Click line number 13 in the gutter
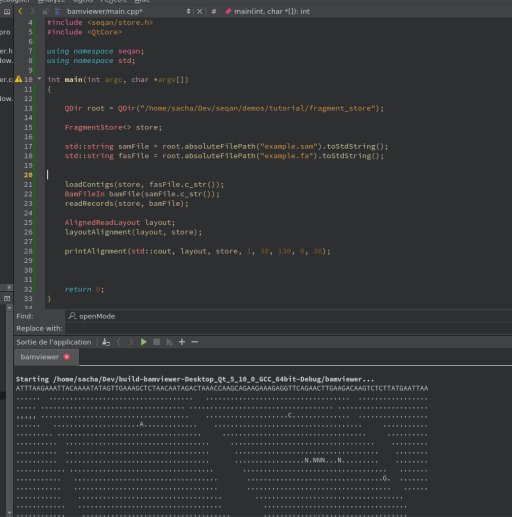The height and width of the screenshot is (517, 512). click(28, 108)
